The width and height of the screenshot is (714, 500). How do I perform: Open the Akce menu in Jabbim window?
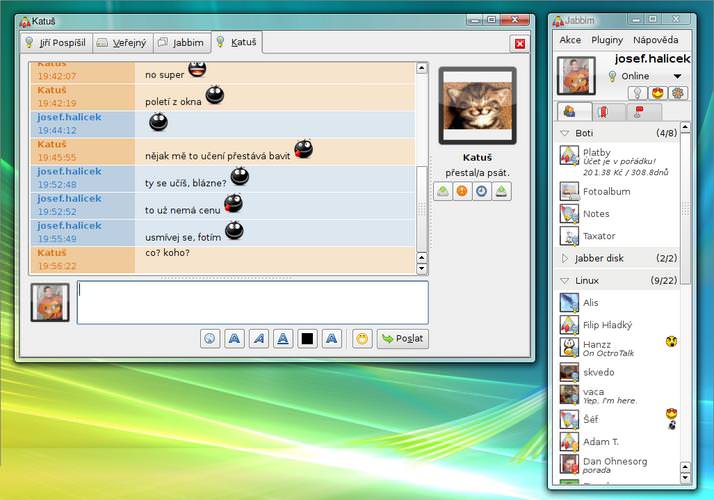(x=570, y=40)
